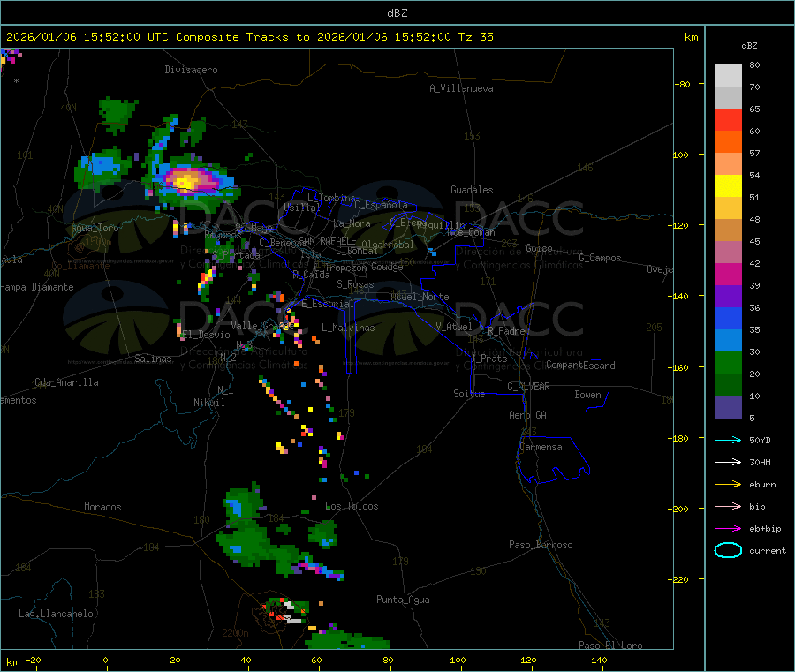The image size is (795, 672).
Task: Click the Divisadero map label
Action: [x=191, y=70]
